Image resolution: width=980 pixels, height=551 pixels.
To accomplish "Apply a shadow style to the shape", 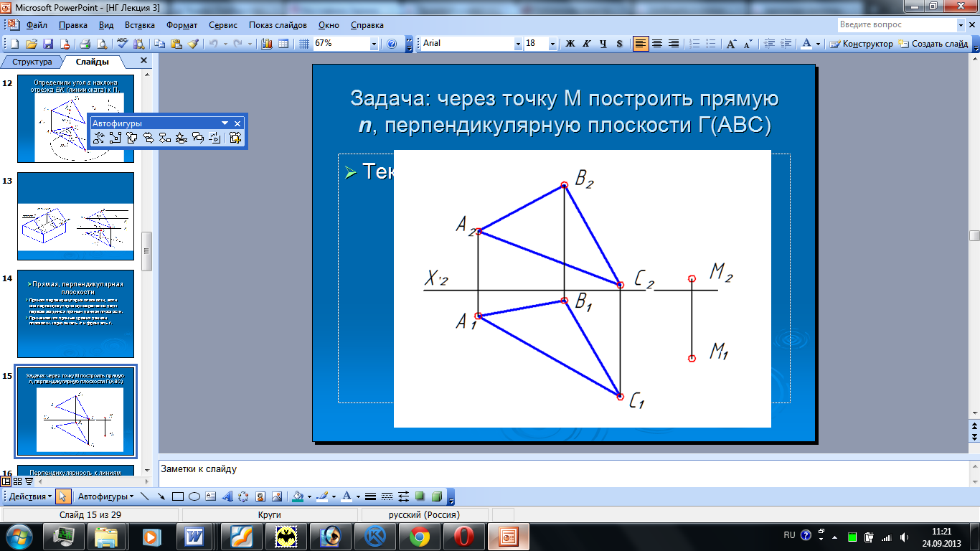I will click(x=420, y=496).
